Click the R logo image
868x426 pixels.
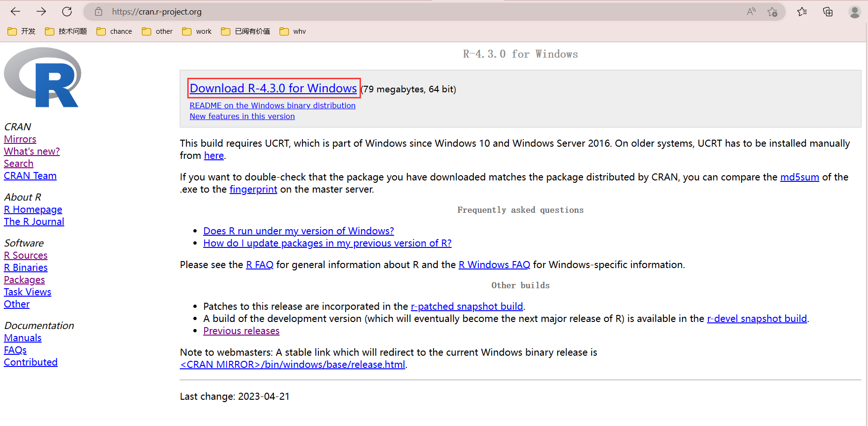(x=43, y=77)
